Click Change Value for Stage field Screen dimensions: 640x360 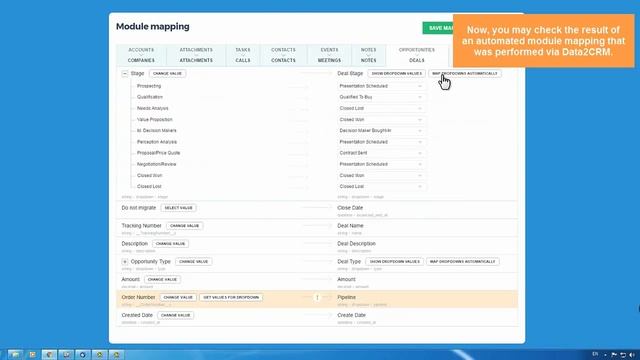[x=167, y=73]
